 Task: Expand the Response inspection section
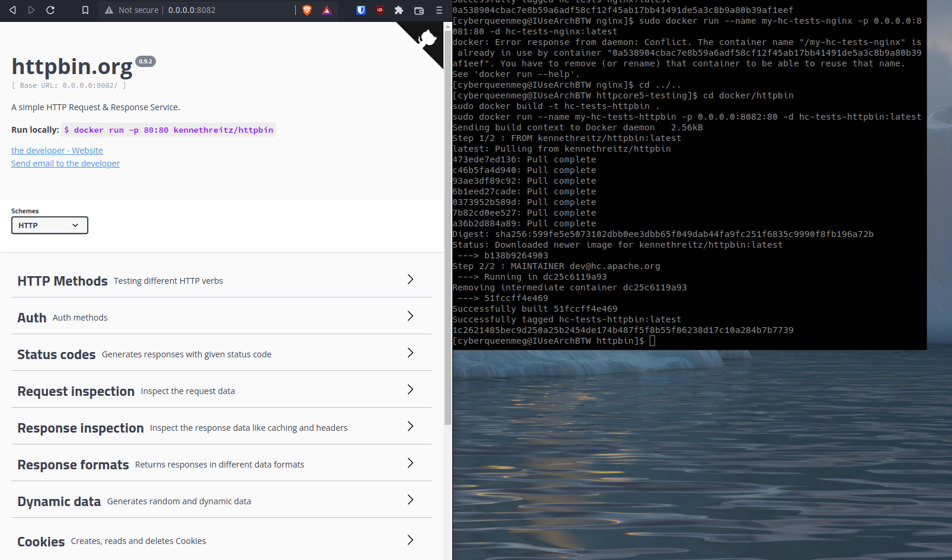(221, 427)
